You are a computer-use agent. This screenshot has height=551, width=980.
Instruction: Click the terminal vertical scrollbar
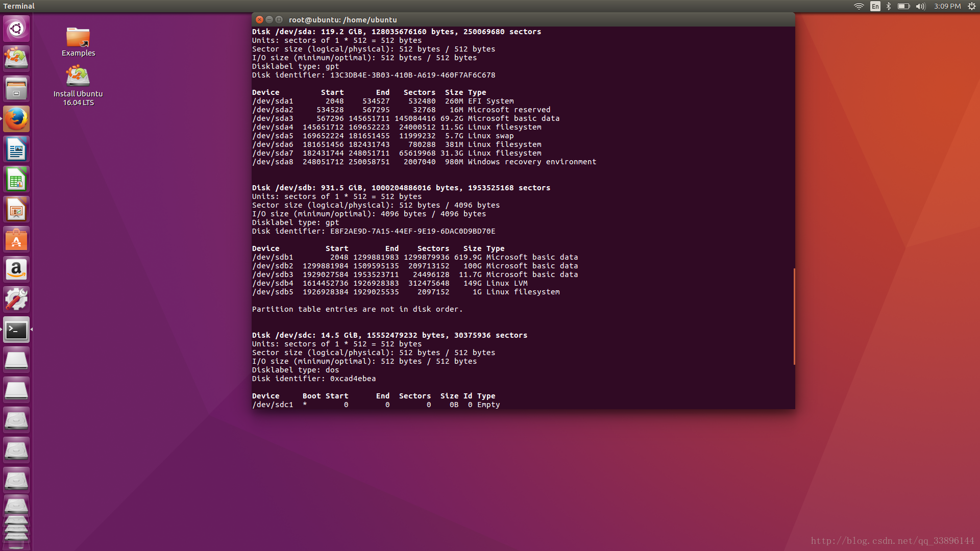click(x=794, y=316)
